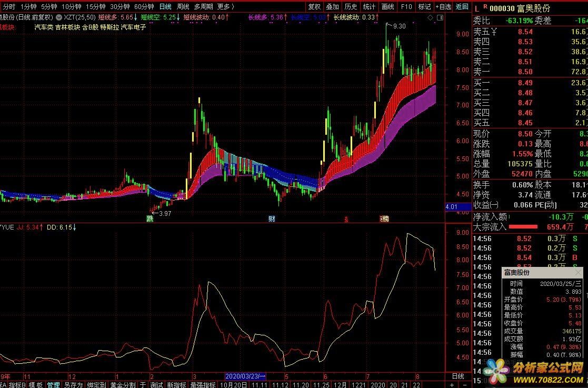Switch to 15分钟 period

coord(96,6)
